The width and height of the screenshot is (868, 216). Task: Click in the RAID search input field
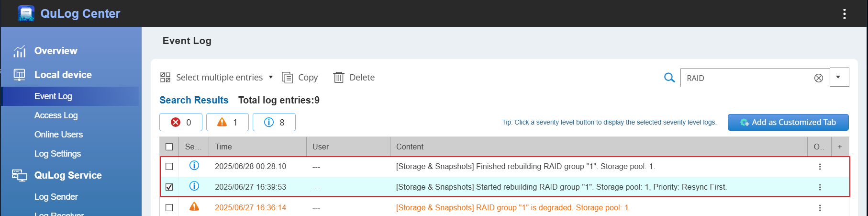(x=746, y=78)
